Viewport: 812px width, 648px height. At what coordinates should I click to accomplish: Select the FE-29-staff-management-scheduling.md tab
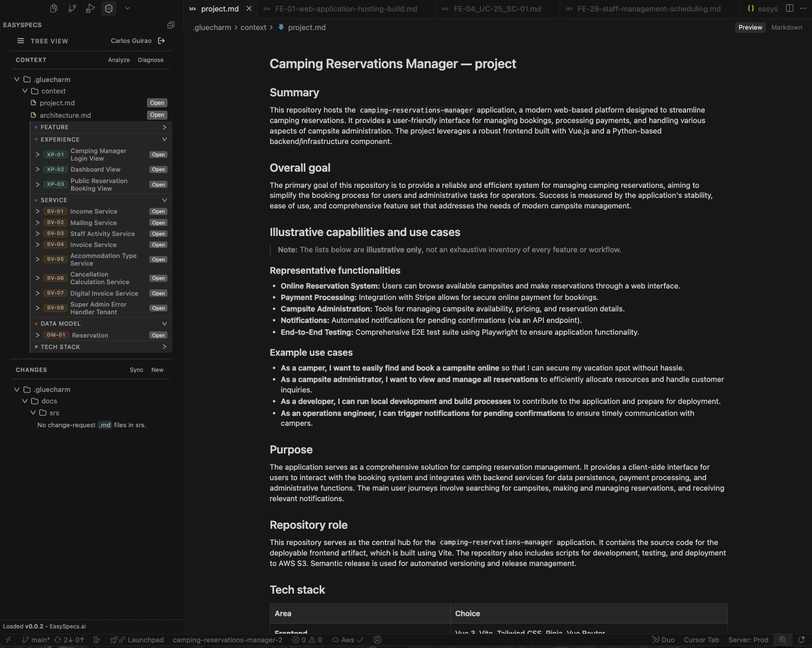pos(649,9)
